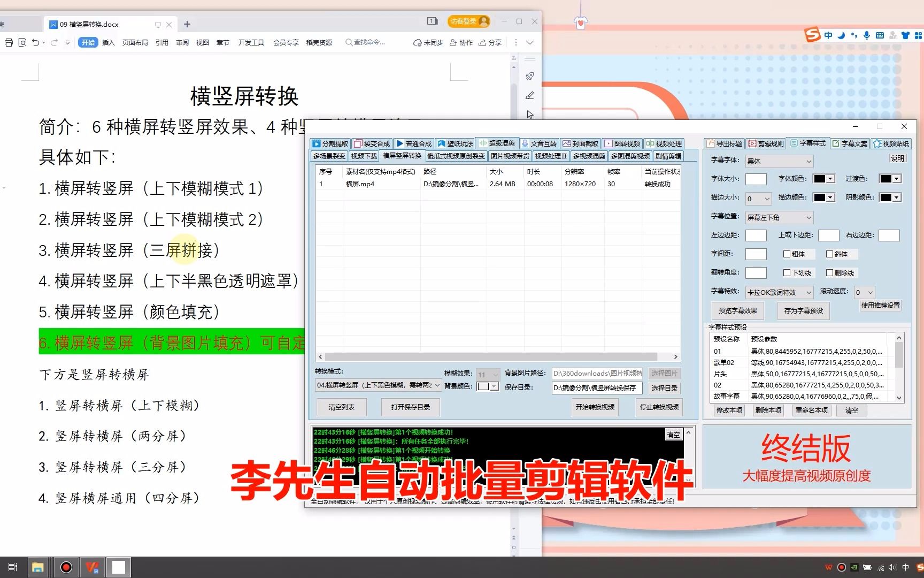Open the 分割提取 tab icon
924x578 pixels.
point(317,143)
